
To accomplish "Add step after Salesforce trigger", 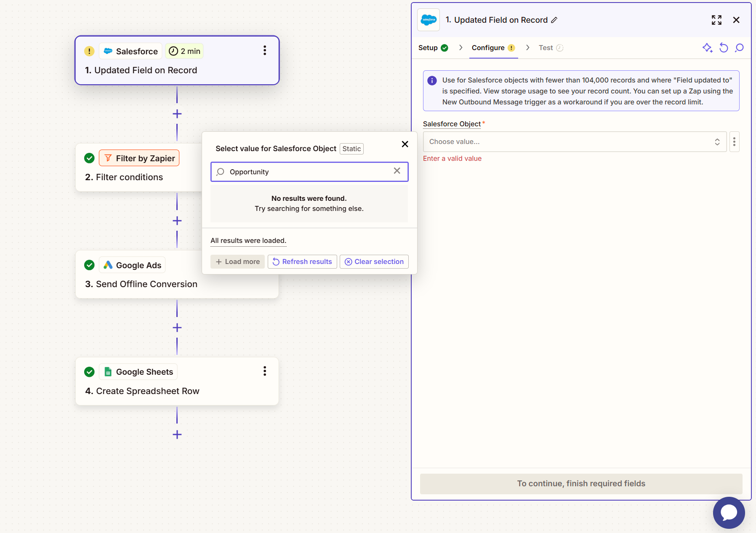I will point(177,114).
